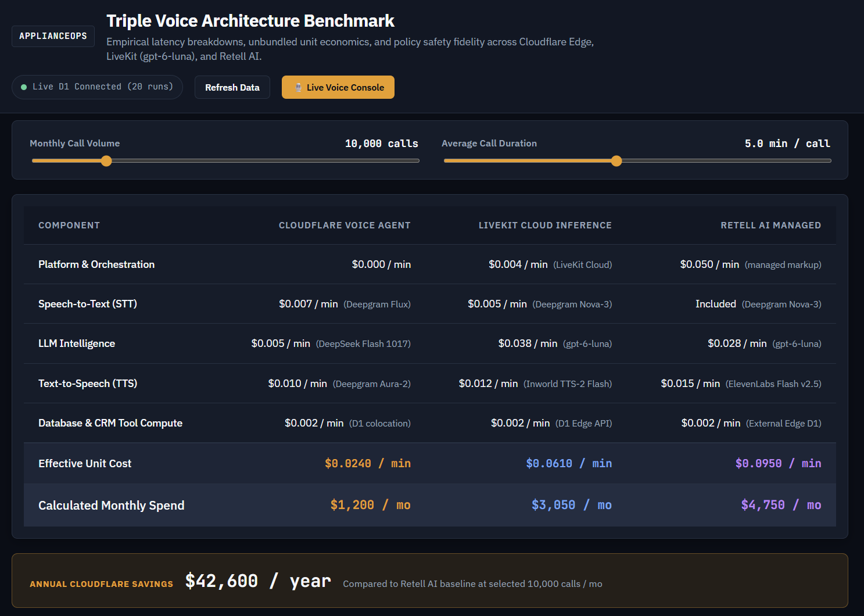The image size is (864, 616).
Task: Click the COMPONENT column header
Action: pos(69,225)
